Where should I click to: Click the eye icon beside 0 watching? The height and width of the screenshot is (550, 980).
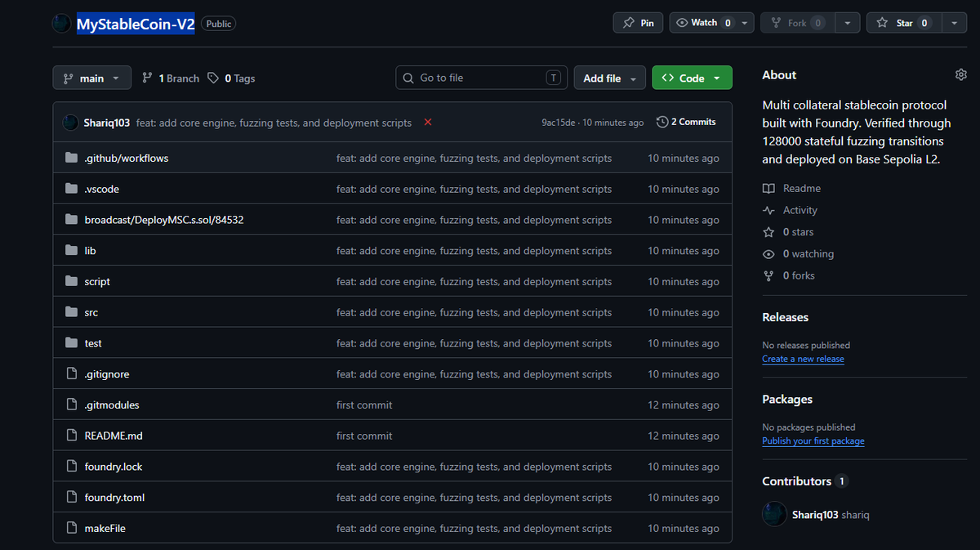768,254
